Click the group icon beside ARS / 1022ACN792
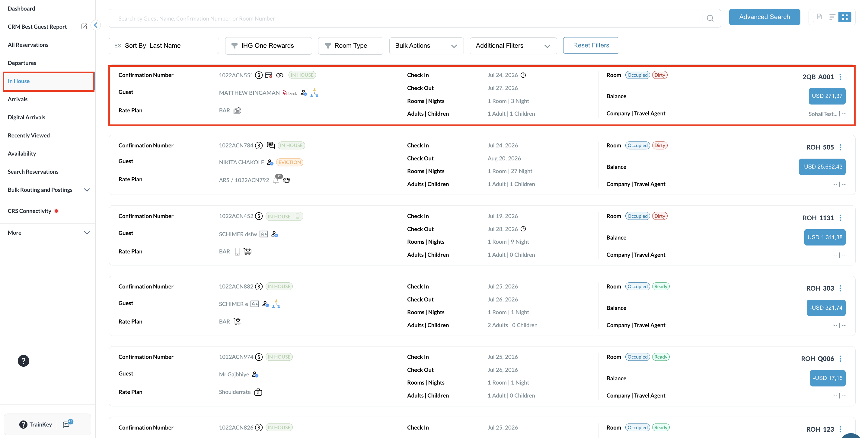This screenshot has width=868, height=438. click(287, 180)
